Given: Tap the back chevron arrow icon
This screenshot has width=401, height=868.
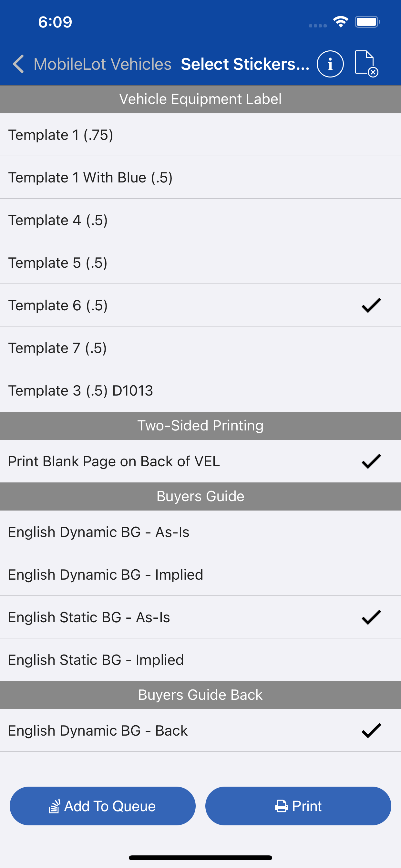Looking at the screenshot, I should tap(18, 64).
